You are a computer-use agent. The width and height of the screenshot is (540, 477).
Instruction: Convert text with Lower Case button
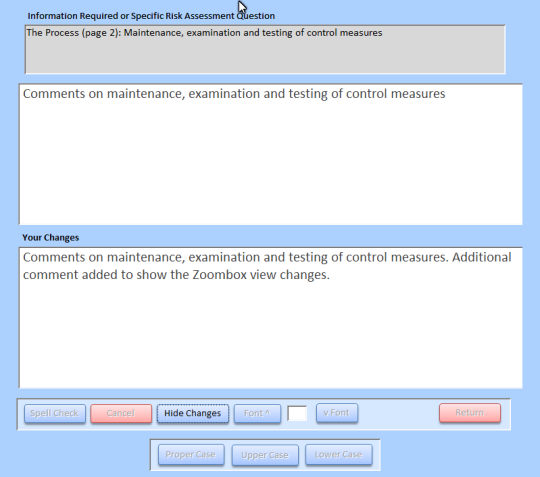[339, 455]
